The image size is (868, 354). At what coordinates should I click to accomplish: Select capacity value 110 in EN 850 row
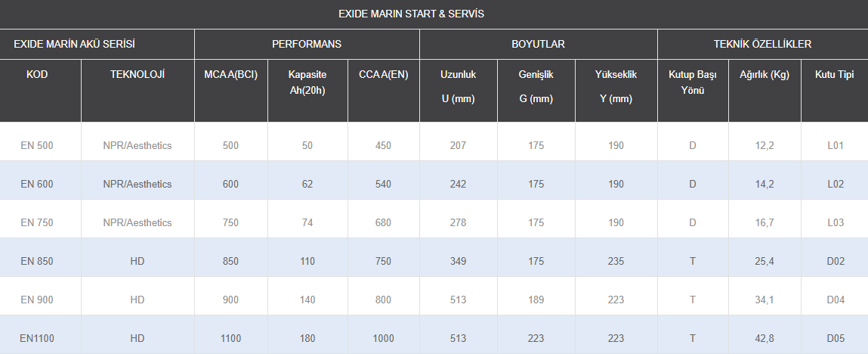point(307,261)
